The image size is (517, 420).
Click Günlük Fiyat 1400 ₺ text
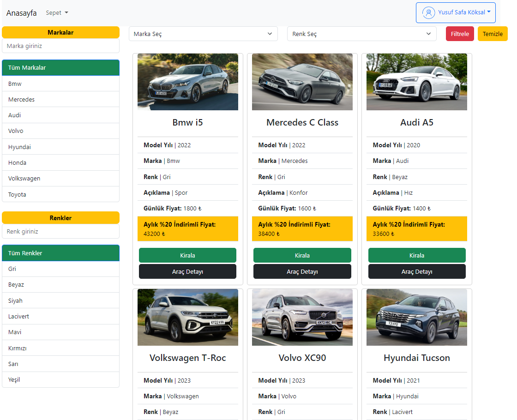click(402, 208)
